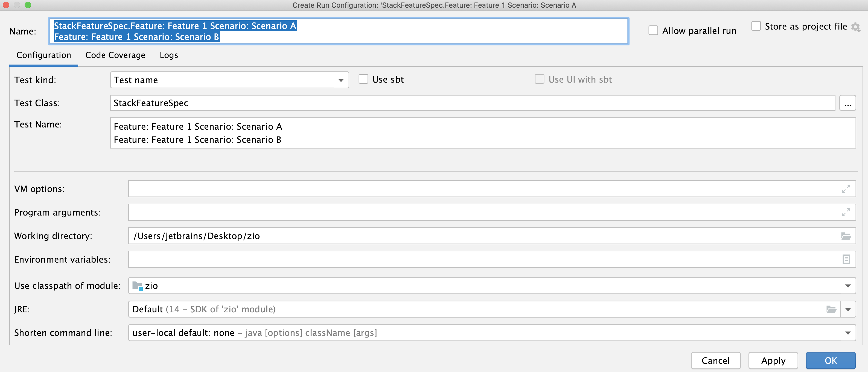Apply the run configuration changes

point(773,360)
